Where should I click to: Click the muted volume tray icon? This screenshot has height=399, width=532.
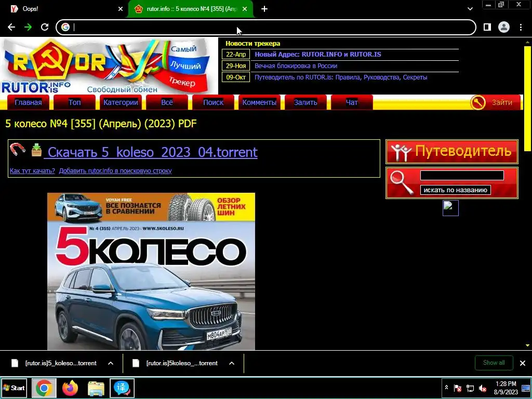tap(483, 388)
